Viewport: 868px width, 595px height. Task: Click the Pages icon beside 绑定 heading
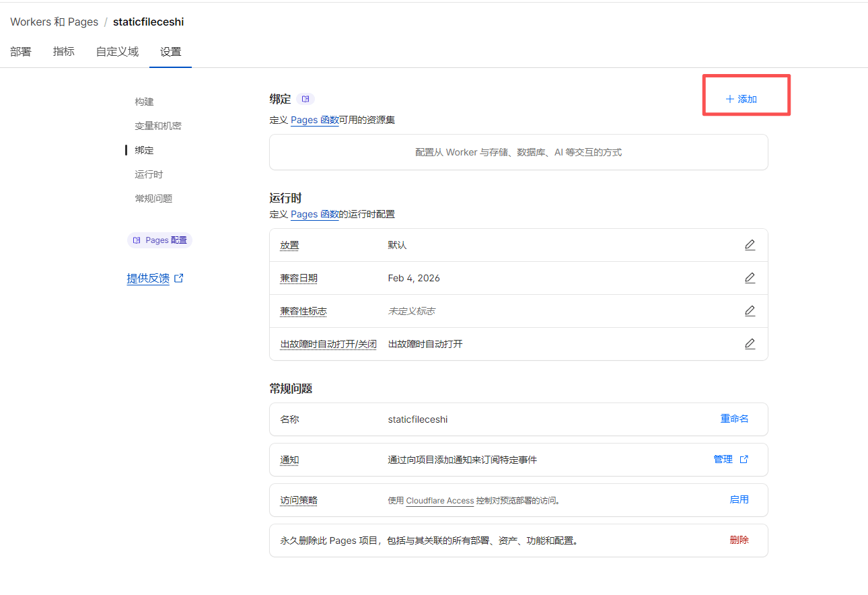coord(306,98)
